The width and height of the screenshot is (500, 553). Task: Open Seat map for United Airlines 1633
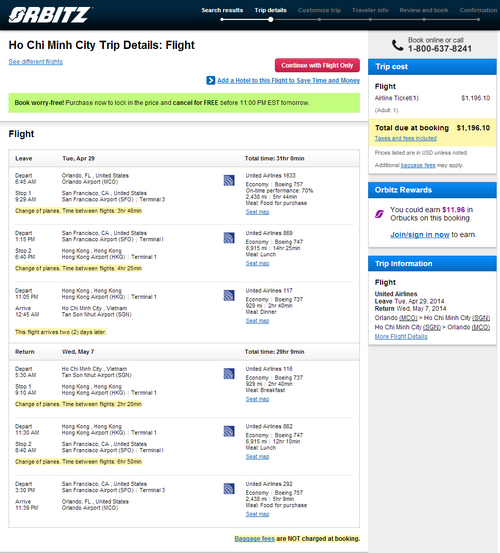point(257,212)
